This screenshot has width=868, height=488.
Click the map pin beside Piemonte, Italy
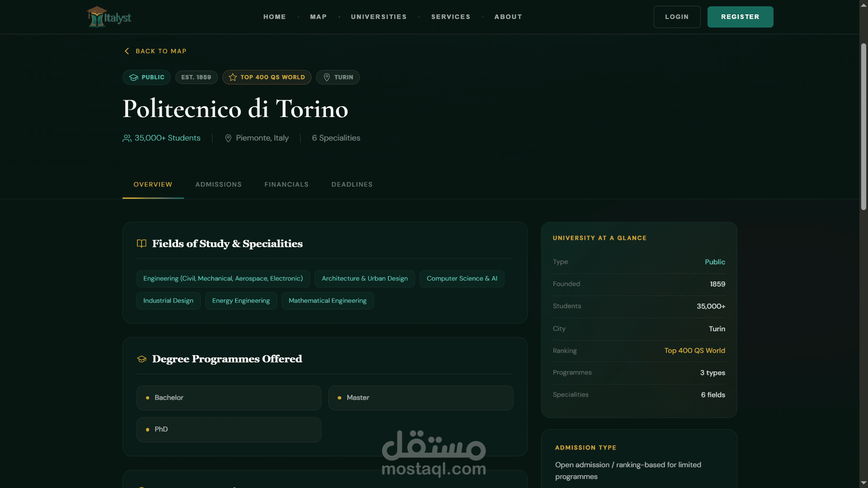(228, 138)
